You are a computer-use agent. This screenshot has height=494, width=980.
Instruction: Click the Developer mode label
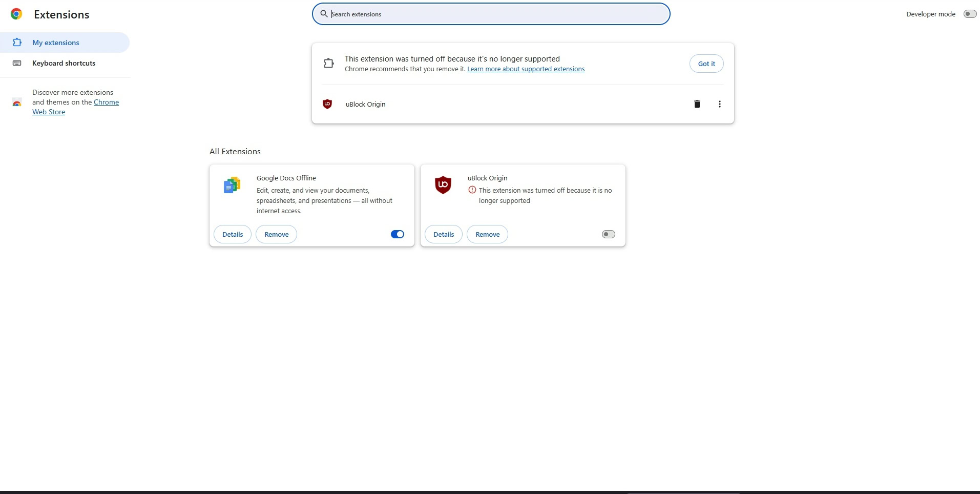coord(931,14)
